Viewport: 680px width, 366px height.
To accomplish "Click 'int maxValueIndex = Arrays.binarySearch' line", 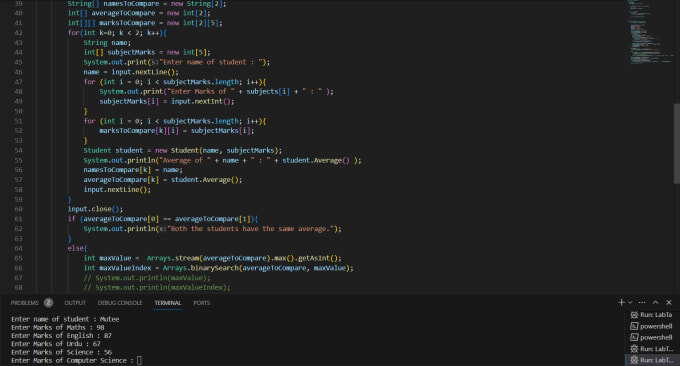I will click(x=218, y=268).
